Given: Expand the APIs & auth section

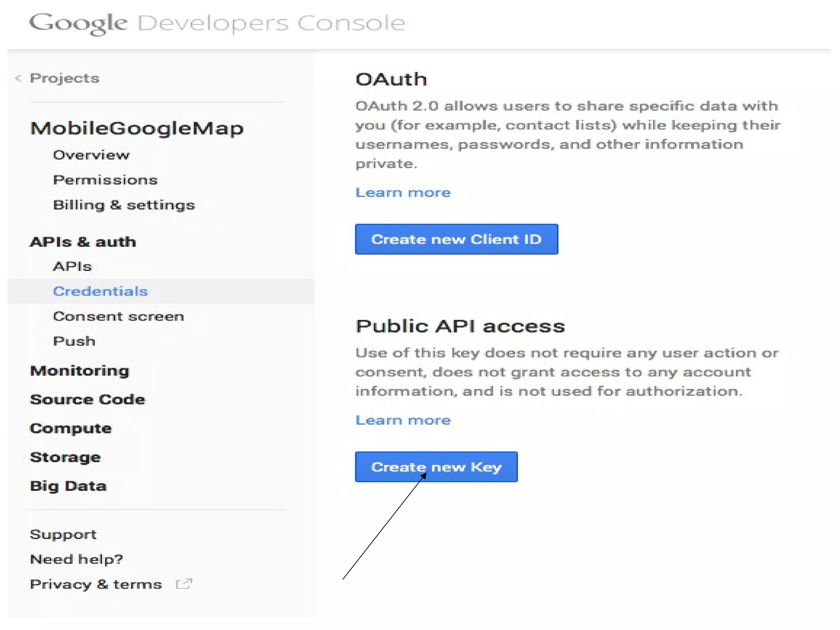Looking at the screenshot, I should (83, 242).
